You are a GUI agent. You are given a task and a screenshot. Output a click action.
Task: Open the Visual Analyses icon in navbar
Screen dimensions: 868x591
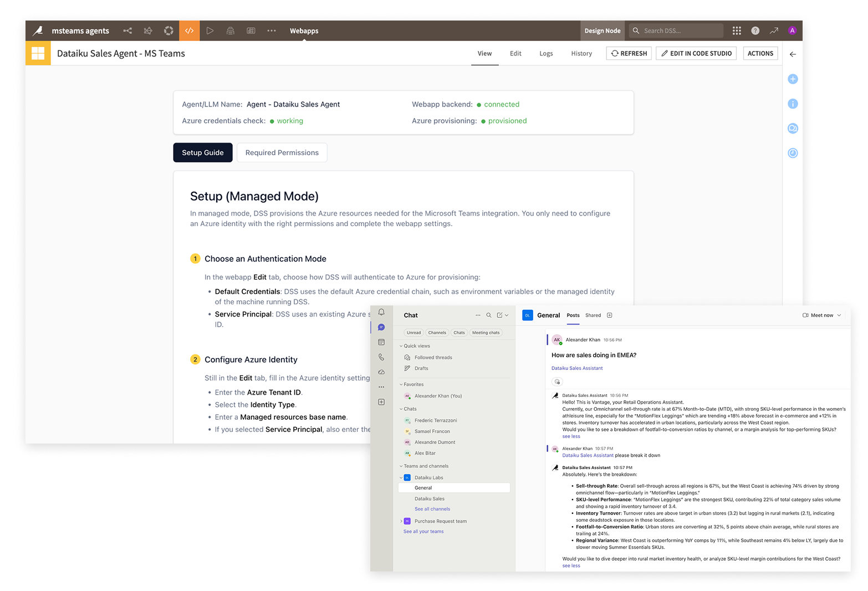tap(148, 30)
